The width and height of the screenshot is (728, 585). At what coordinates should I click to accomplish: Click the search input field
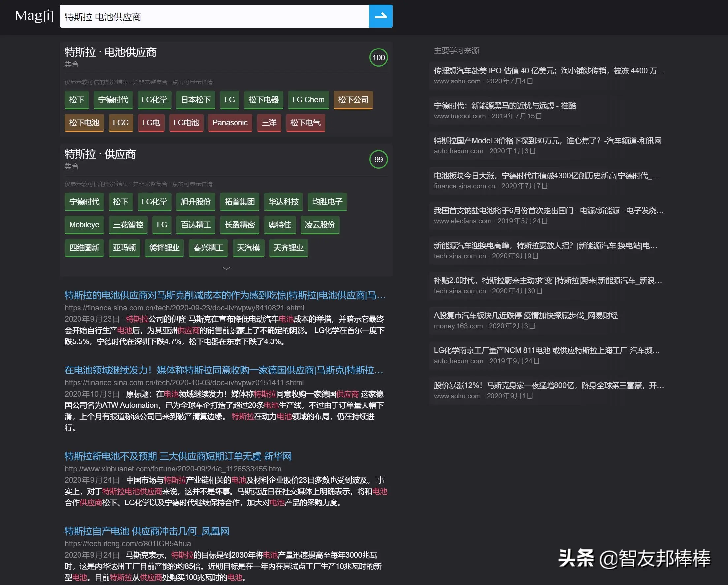tap(214, 16)
